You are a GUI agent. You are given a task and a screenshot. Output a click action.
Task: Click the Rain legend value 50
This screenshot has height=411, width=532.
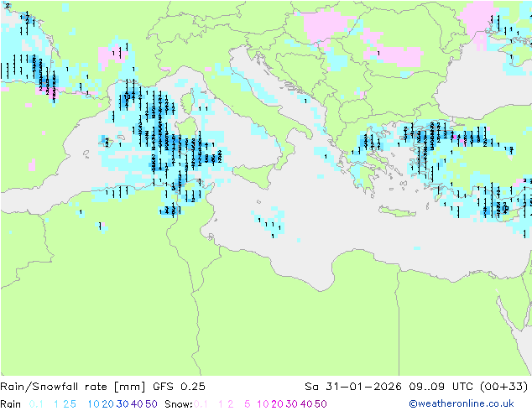tap(151, 404)
